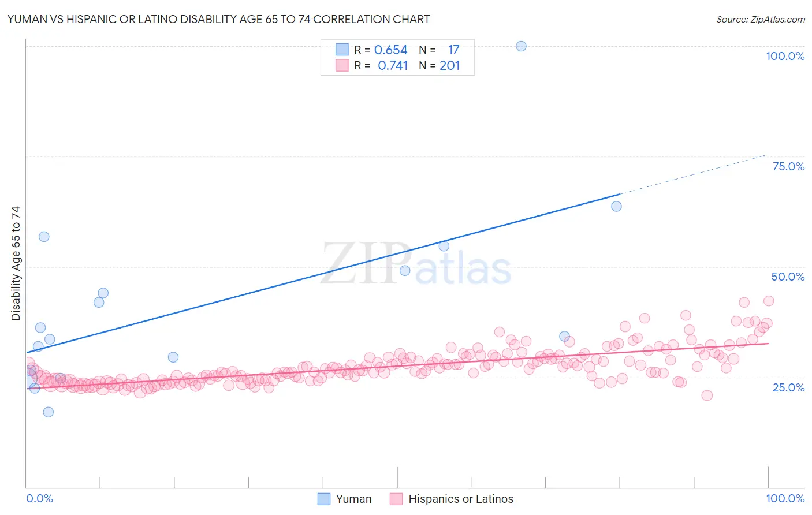Click the pink swatch in stats box
The image size is (812, 515).
click(342, 65)
